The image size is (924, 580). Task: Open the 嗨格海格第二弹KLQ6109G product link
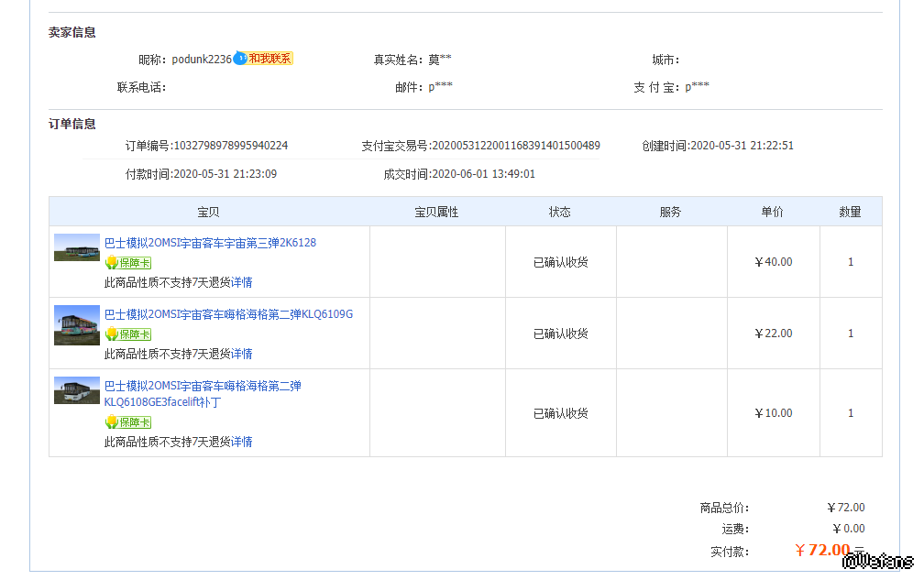pyautogui.click(x=228, y=314)
